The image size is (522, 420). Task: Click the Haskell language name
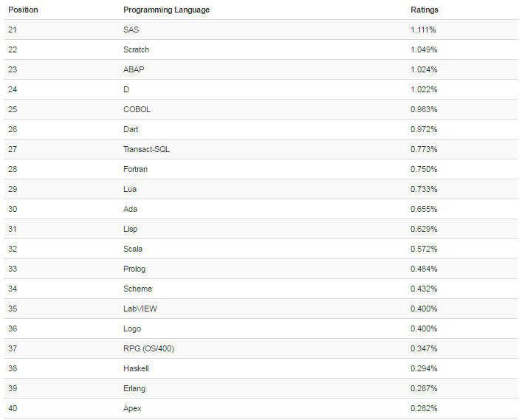[x=136, y=368]
